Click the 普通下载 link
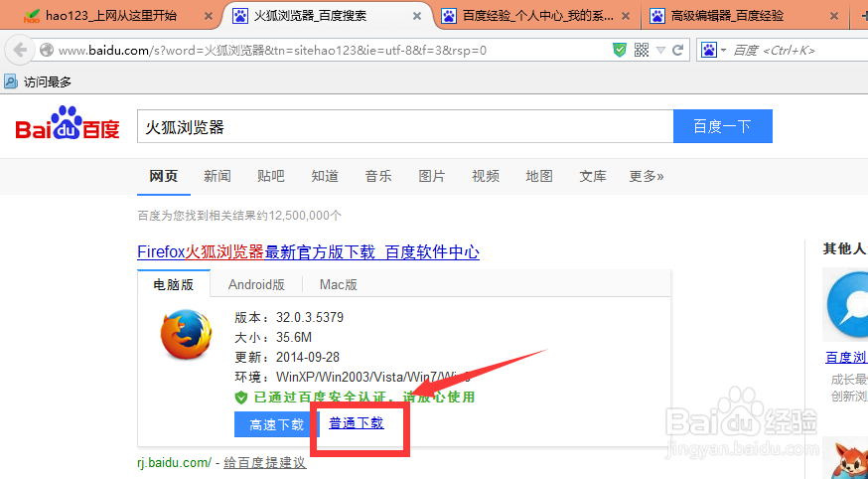868x479 pixels. (357, 423)
